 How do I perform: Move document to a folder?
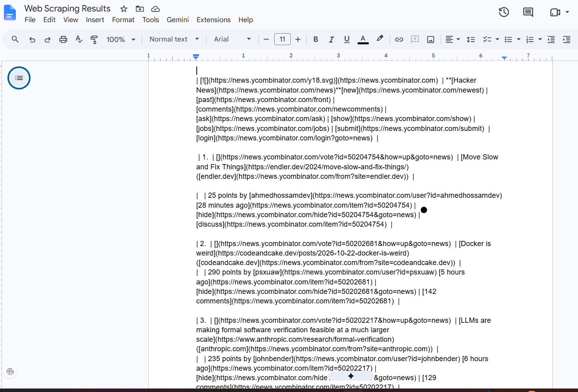click(x=140, y=9)
